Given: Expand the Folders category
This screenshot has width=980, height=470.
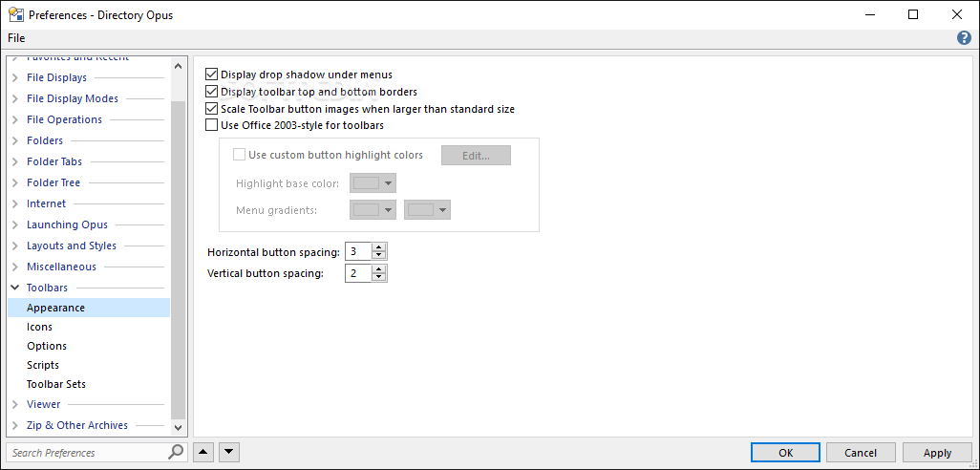Looking at the screenshot, I should pyautogui.click(x=15, y=141).
